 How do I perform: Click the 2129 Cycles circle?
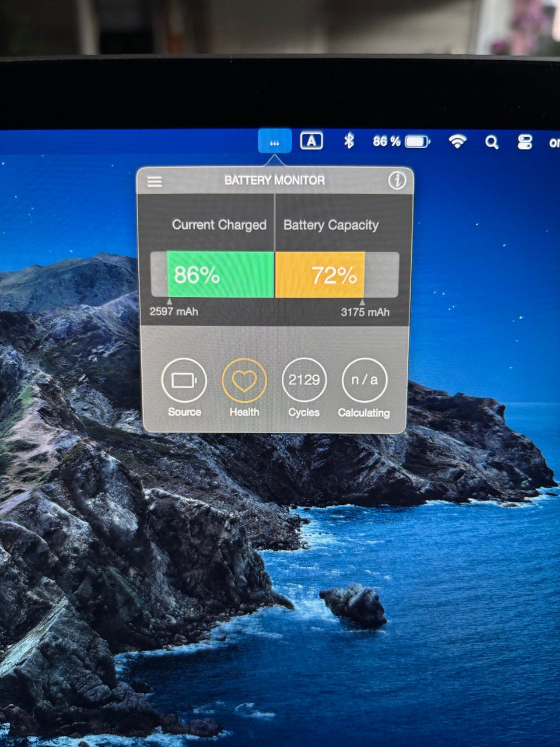coord(304,381)
